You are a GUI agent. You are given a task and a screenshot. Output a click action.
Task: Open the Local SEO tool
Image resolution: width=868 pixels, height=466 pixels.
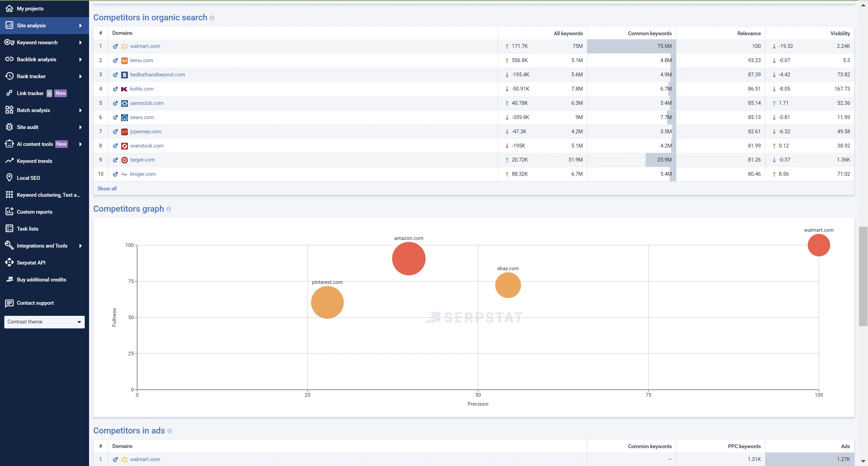point(28,178)
